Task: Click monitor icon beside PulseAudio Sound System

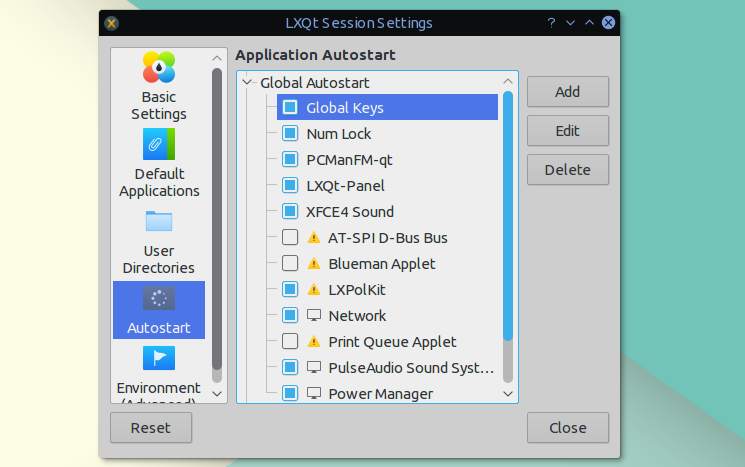Action: [x=314, y=367]
